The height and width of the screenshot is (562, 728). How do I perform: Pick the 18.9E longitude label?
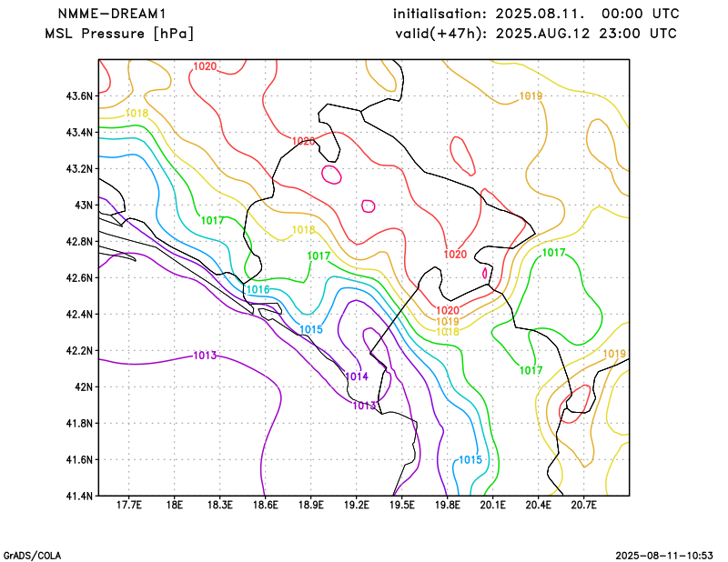coord(310,505)
